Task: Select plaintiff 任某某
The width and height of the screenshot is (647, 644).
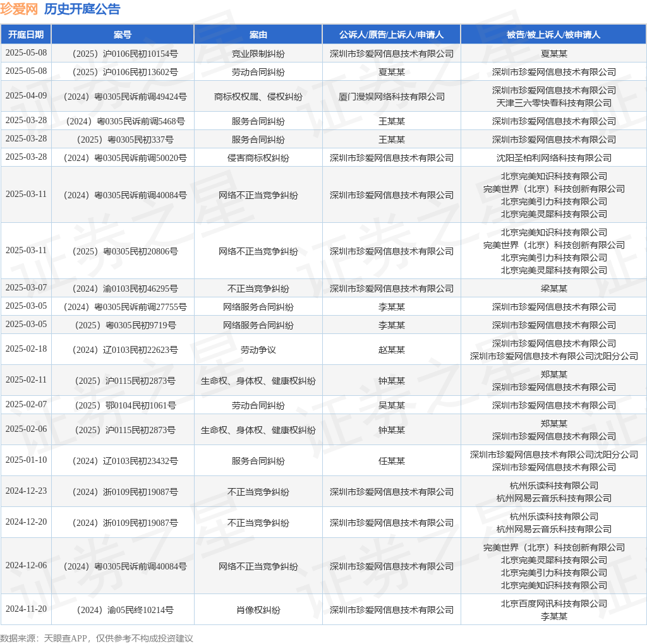Action: (x=392, y=461)
